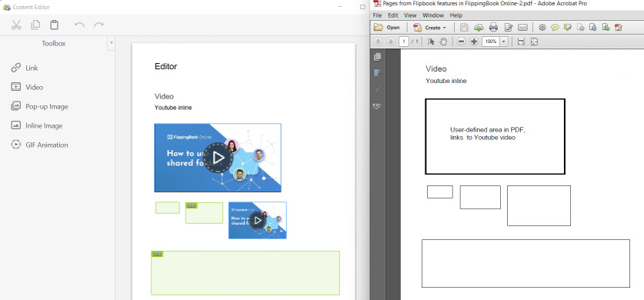Open the View menu
Screen dimensions: 644x300
[410, 15]
